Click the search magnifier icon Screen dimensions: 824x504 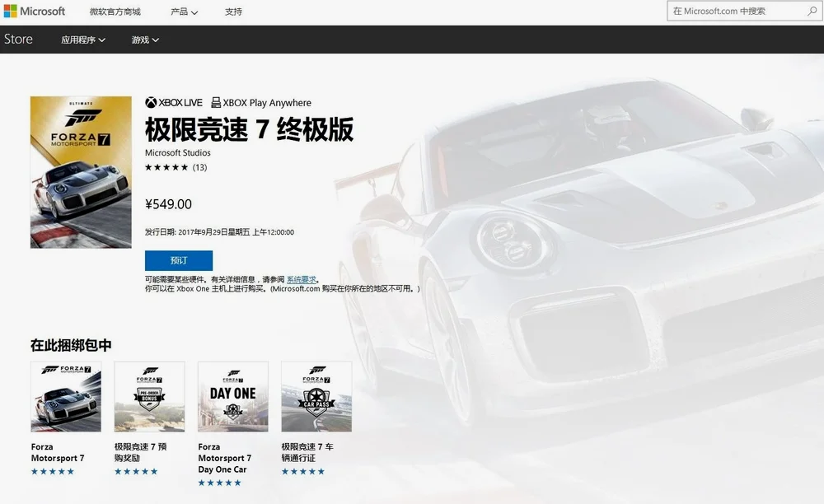click(812, 11)
